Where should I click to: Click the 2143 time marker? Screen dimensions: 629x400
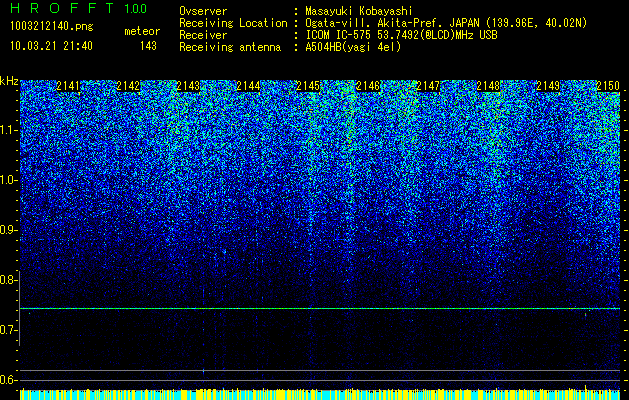188,86
